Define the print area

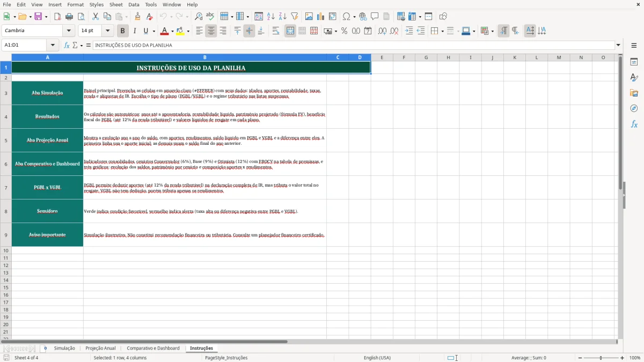coord(401,17)
